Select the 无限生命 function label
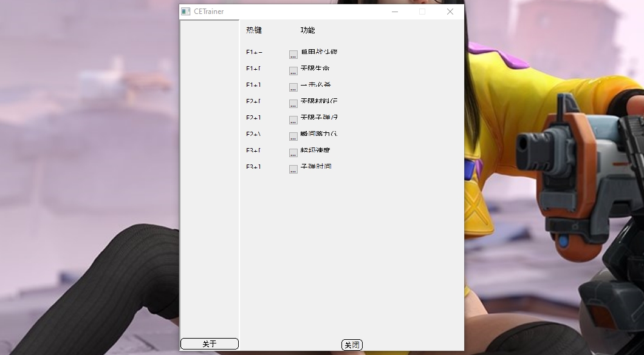The image size is (644, 355). pos(315,68)
